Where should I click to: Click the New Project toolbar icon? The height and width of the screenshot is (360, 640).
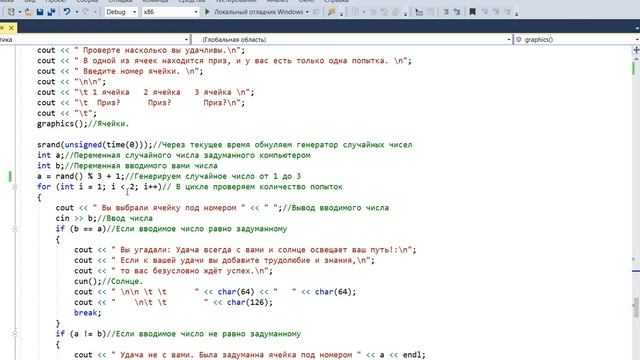[x=11, y=12]
